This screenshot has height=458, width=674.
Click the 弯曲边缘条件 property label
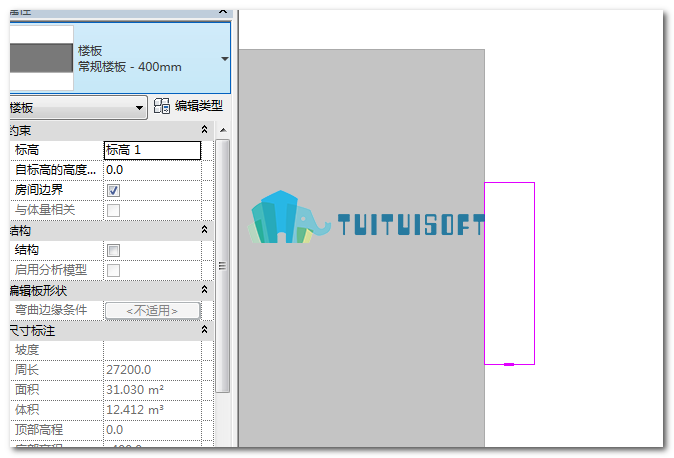tap(51, 310)
